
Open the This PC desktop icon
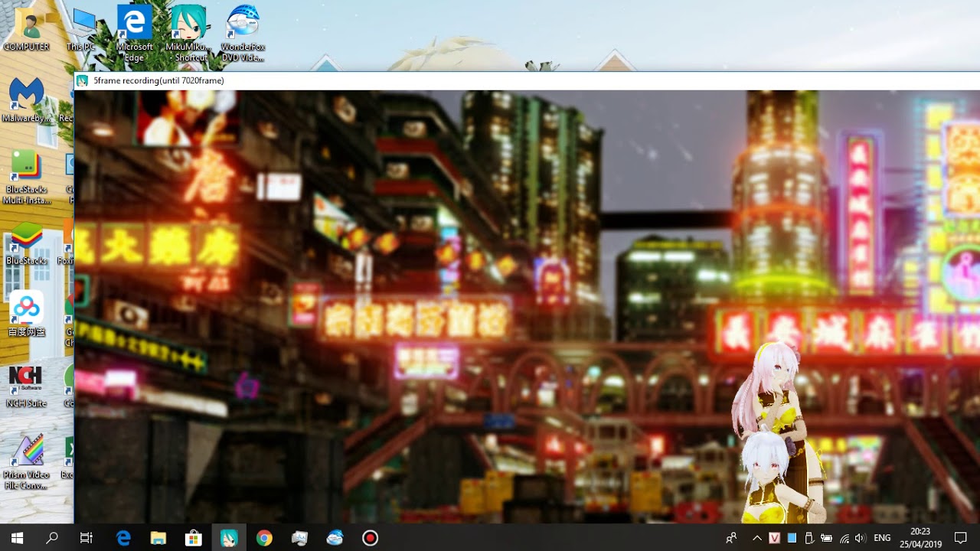point(81,29)
